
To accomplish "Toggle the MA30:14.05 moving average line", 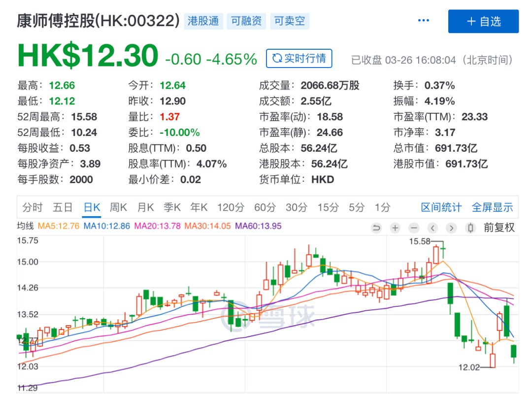I will point(208,226).
